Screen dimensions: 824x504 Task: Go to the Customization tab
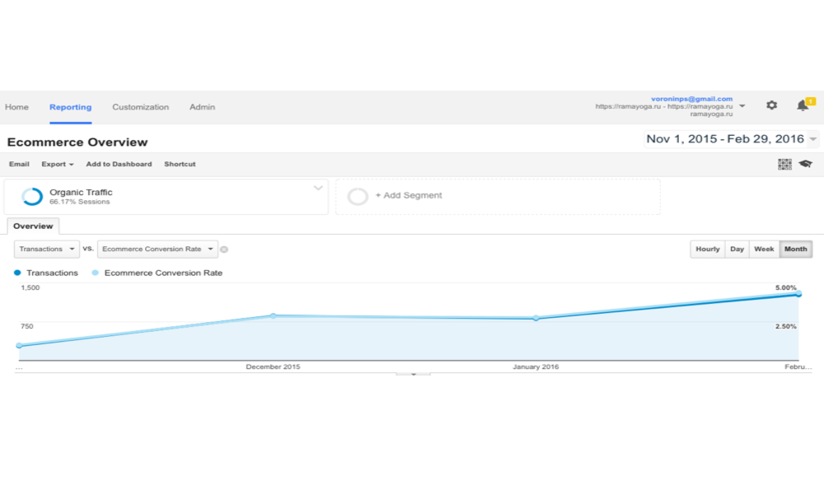click(x=140, y=107)
